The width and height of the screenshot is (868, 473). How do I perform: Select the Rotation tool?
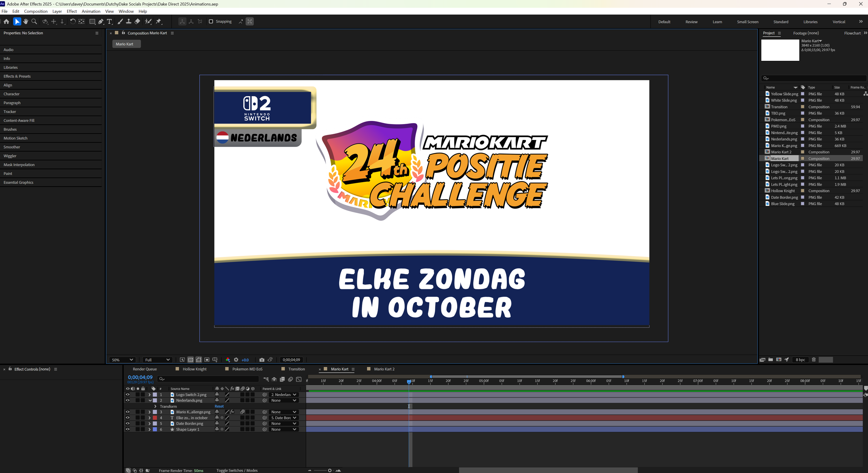click(73, 22)
